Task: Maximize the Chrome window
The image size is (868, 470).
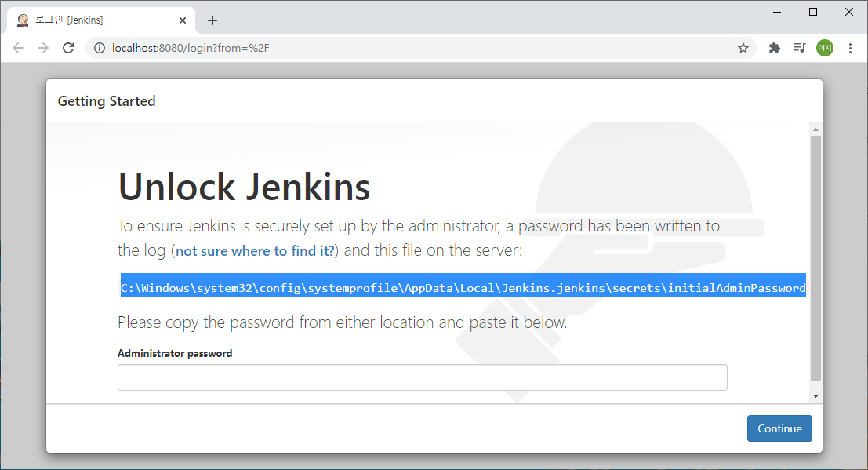Action: click(x=812, y=12)
